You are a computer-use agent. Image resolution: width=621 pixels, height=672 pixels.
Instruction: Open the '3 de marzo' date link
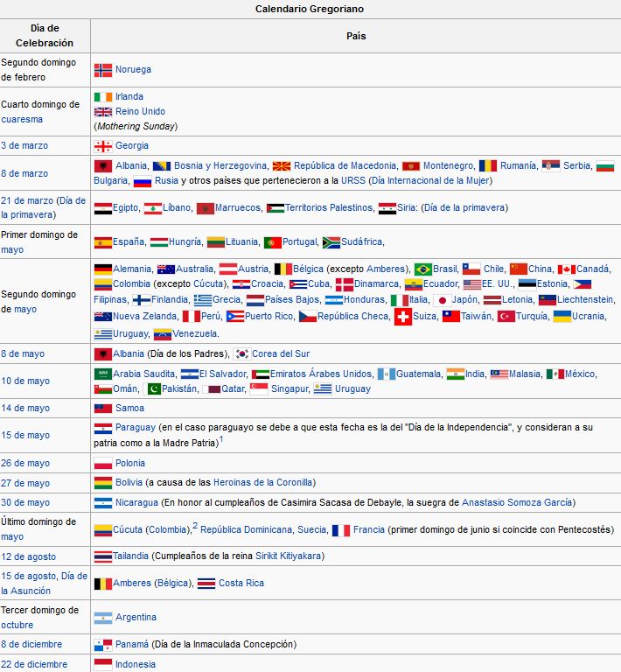[24, 146]
